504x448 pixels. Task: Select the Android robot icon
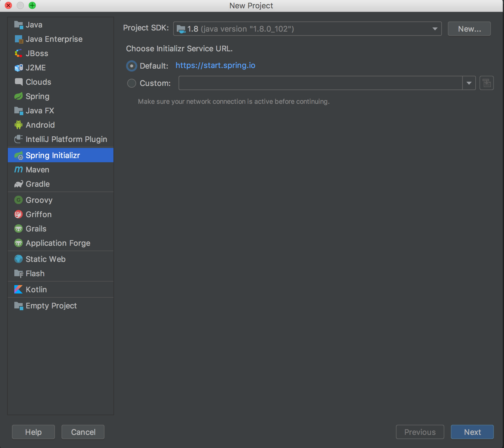[x=19, y=125]
